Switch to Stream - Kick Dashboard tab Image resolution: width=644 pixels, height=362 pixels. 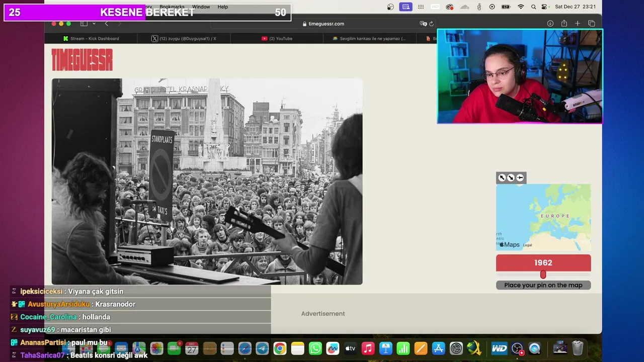coord(91,38)
